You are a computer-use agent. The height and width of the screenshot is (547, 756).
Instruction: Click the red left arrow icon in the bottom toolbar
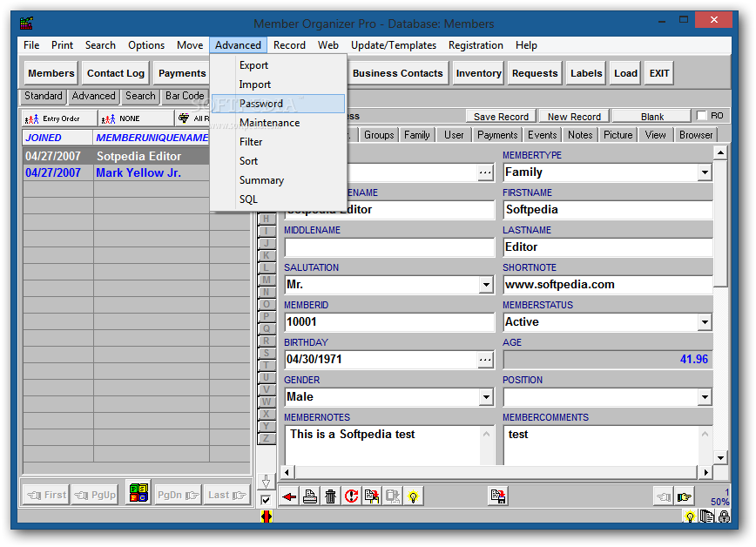[289, 496]
